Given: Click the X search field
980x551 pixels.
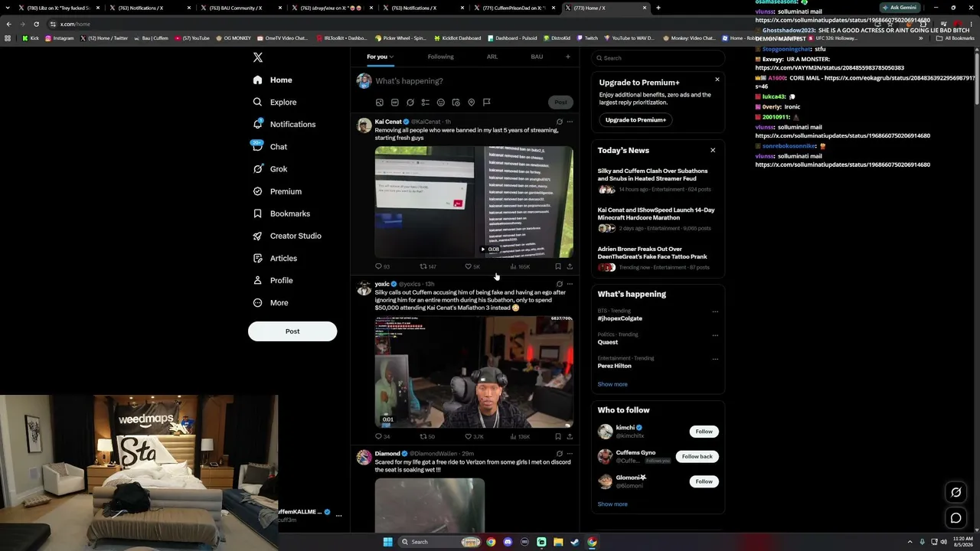Looking at the screenshot, I should [658, 58].
